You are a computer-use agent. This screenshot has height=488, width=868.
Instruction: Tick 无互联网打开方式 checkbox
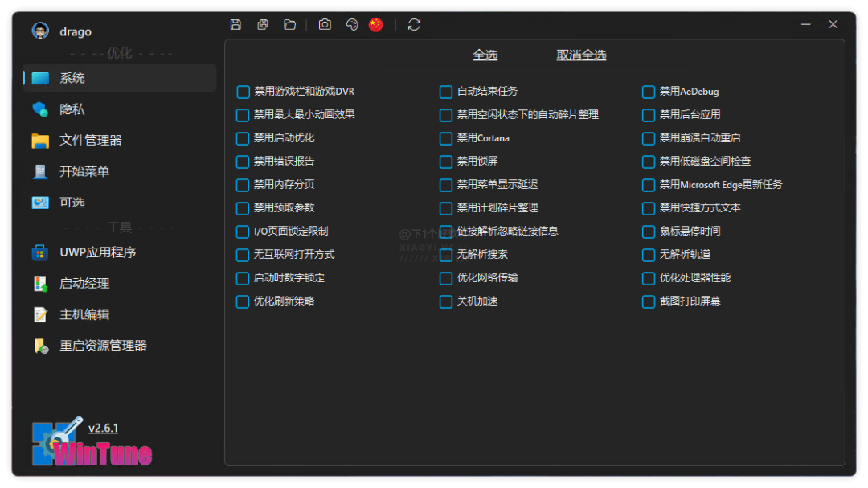click(243, 255)
